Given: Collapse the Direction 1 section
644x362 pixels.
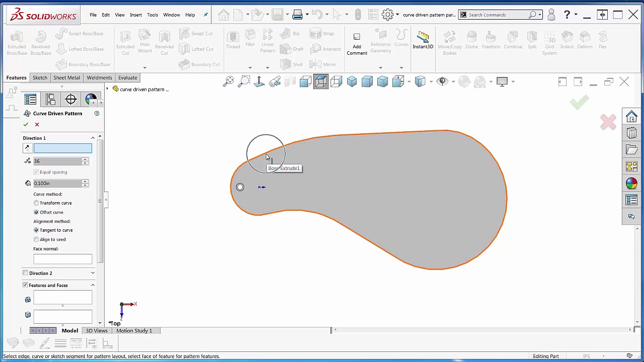Looking at the screenshot, I should pos(93,138).
